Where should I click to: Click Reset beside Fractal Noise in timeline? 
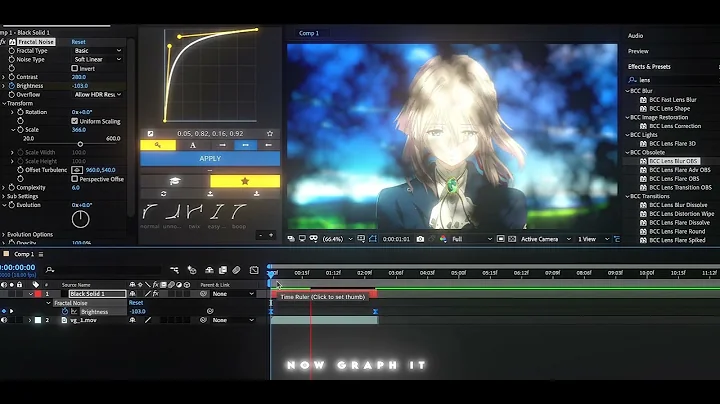[x=136, y=303]
